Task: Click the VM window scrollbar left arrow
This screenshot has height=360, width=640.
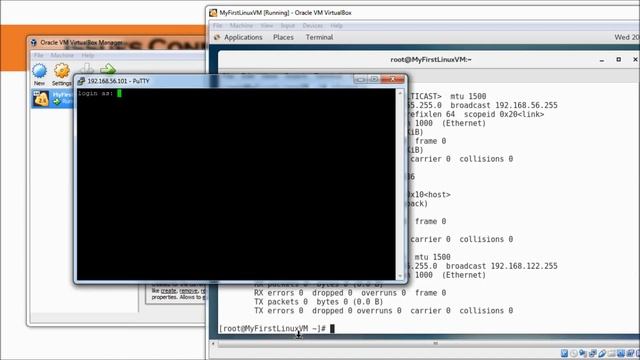Action: 213,344
